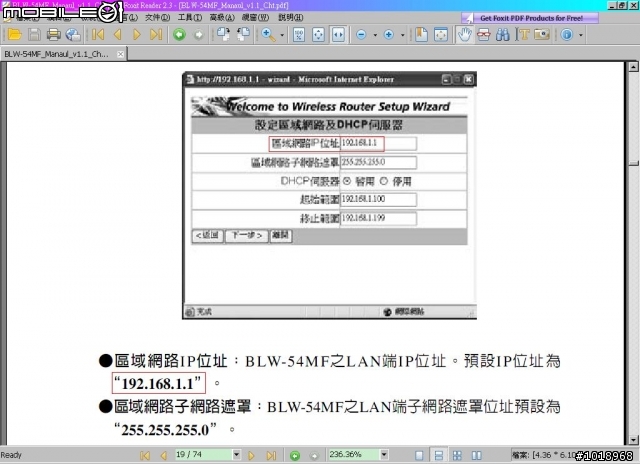Screen dimensions: 640x464
Task: Open the 文件(D) menu
Action: tap(157, 18)
